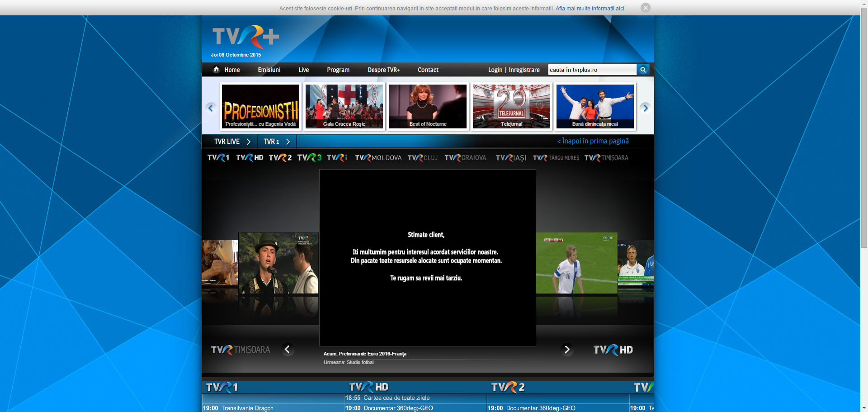Image resolution: width=868 pixels, height=412 pixels.
Task: Open the Profesioniștii cu Eugenia Vodă thumbnail
Action: tap(261, 106)
